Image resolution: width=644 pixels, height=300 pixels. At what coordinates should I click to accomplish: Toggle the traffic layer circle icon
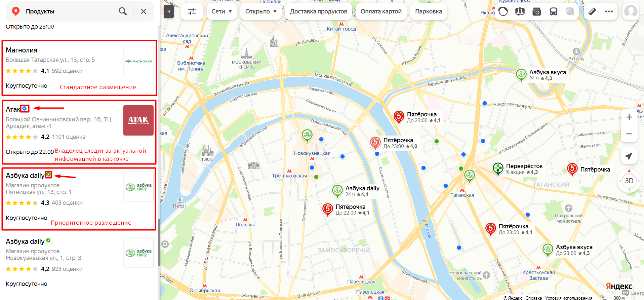pos(503,11)
